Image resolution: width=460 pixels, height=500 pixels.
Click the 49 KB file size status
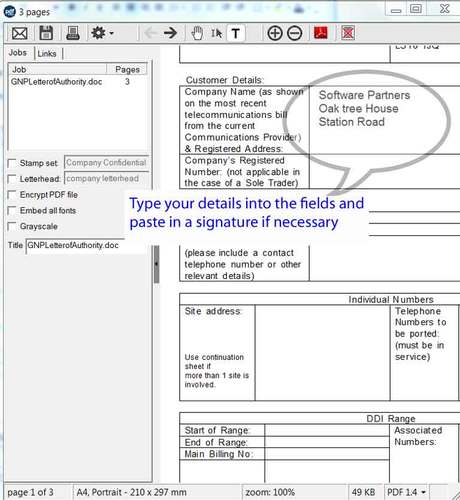click(364, 492)
